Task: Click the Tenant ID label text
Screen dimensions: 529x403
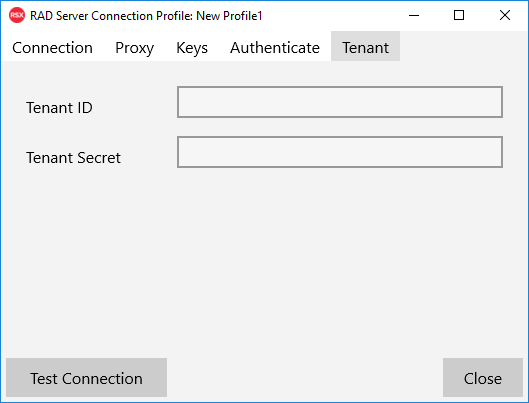Action: [x=59, y=108]
